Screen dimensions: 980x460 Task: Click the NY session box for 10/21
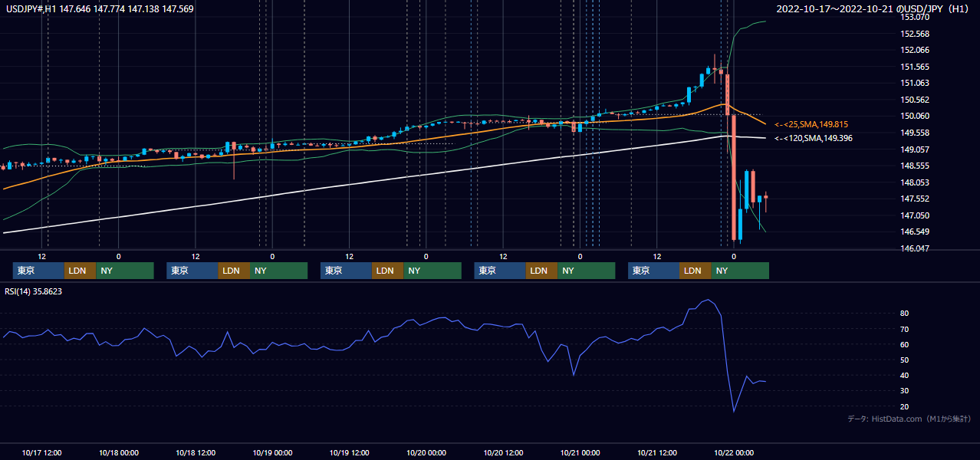tap(740, 271)
